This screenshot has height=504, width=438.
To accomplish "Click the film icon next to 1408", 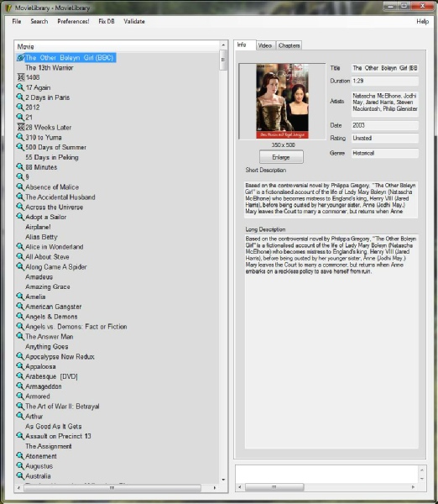I will (20, 77).
